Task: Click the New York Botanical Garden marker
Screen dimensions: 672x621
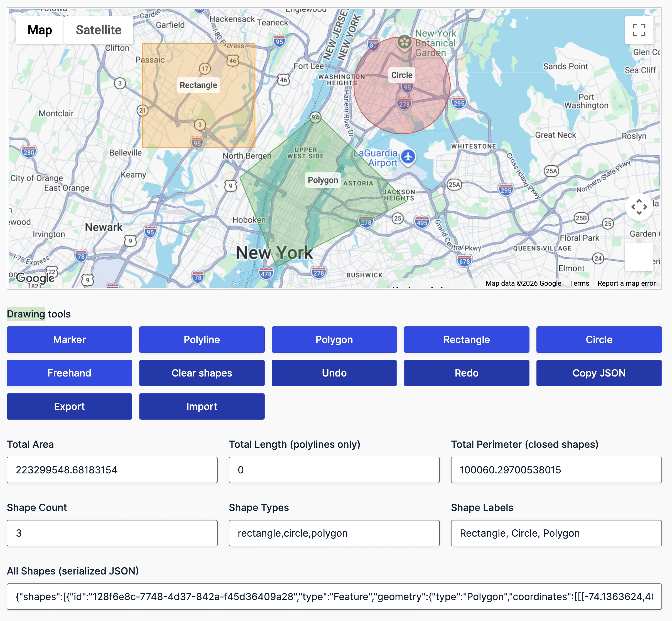Action: (405, 43)
